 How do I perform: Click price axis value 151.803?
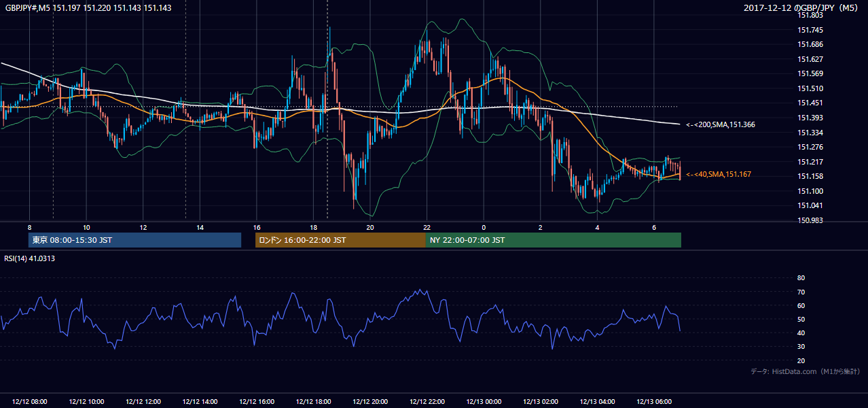tap(810, 15)
